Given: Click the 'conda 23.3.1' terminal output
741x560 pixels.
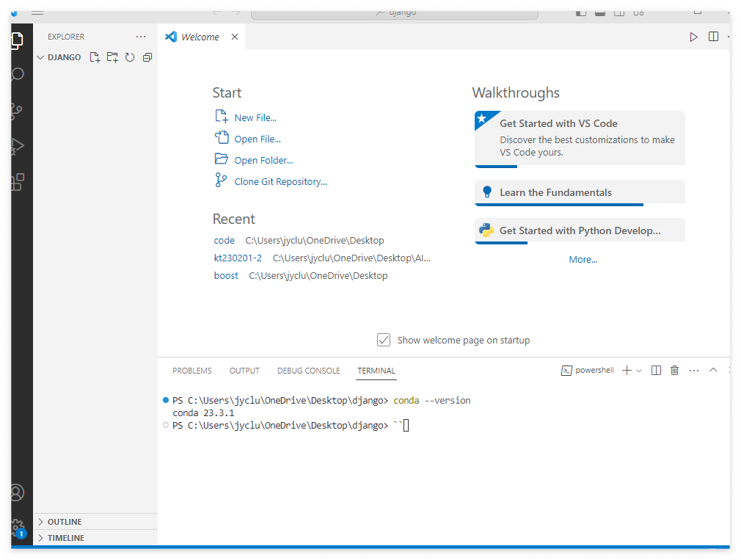Looking at the screenshot, I should [203, 412].
